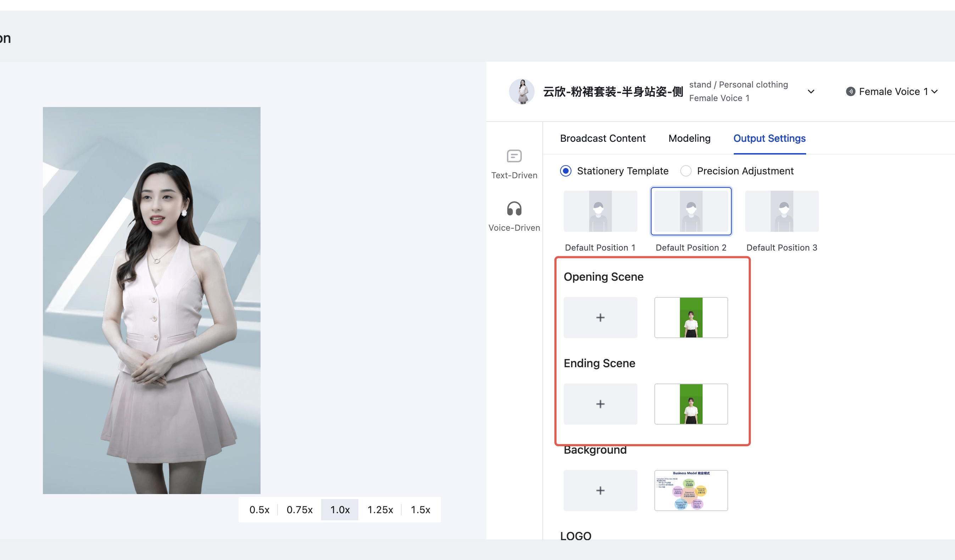Viewport: 955px width, 560px height.
Task: Switch to Voice-Driven headphone icon
Action: 514,209
